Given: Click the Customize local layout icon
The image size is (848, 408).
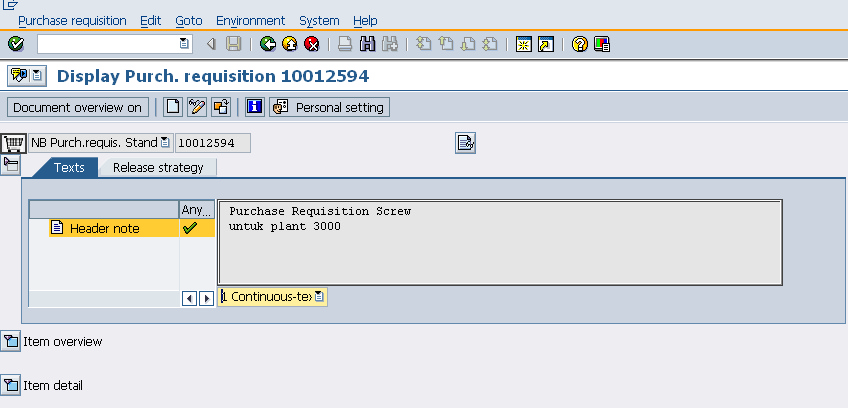Looking at the screenshot, I should [x=601, y=44].
